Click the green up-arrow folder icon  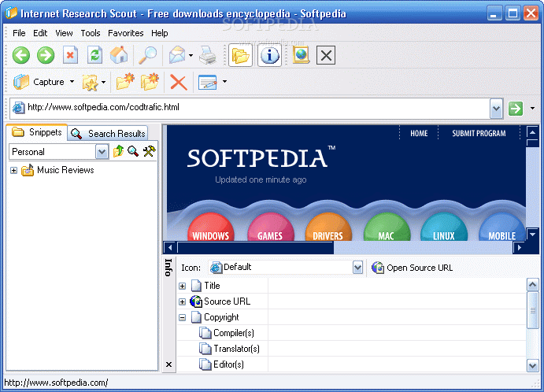pos(118,151)
